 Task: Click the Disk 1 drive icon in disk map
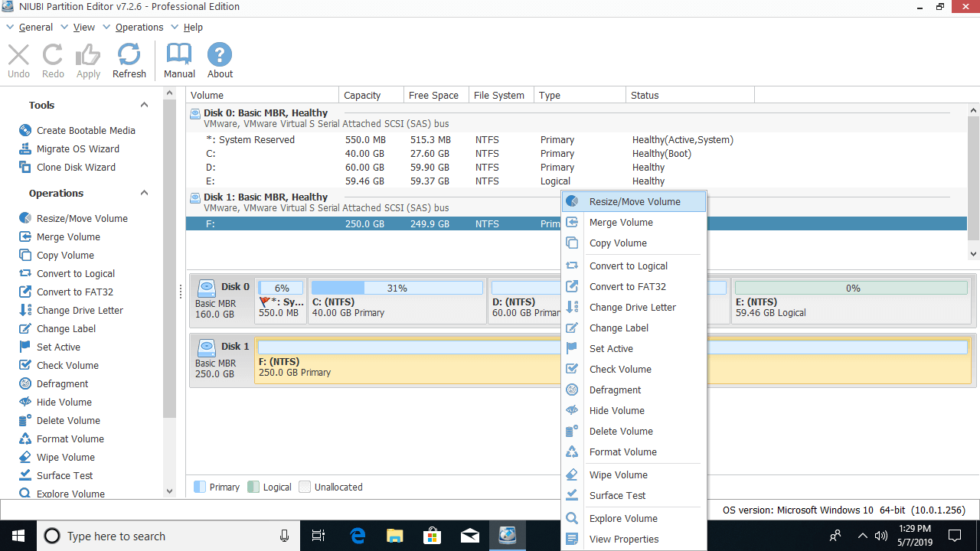206,348
